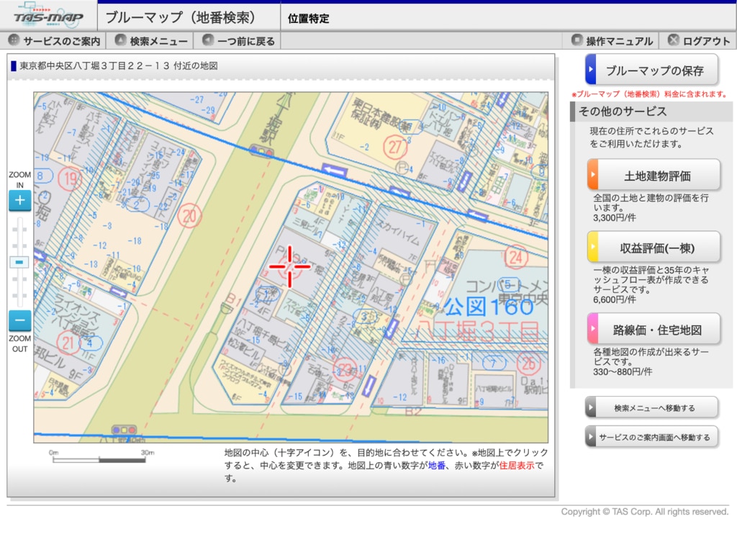
Task: Click the red crosshair map center icon
Action: point(290,266)
